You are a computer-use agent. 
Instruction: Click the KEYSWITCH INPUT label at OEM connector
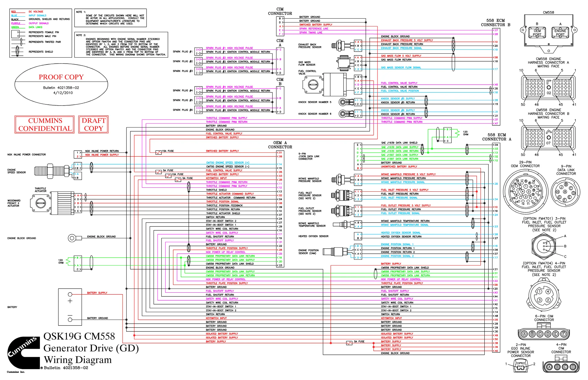click(217, 178)
